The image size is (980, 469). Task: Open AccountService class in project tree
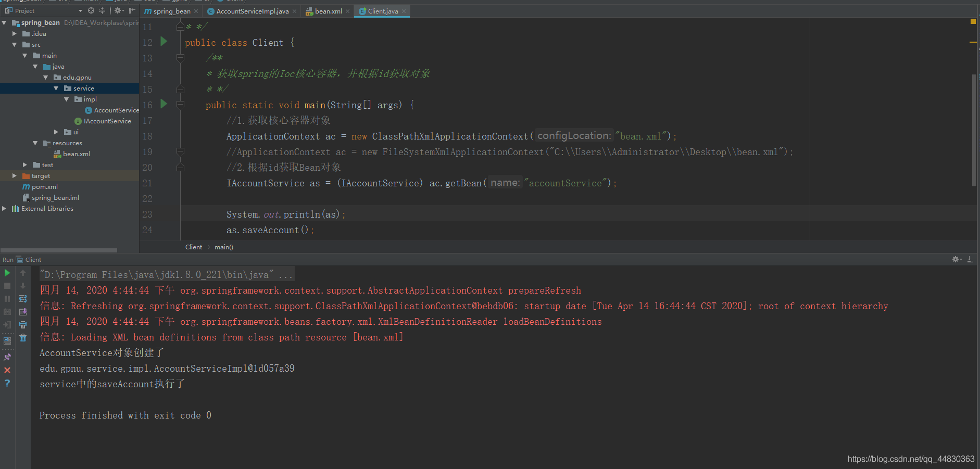(112, 110)
